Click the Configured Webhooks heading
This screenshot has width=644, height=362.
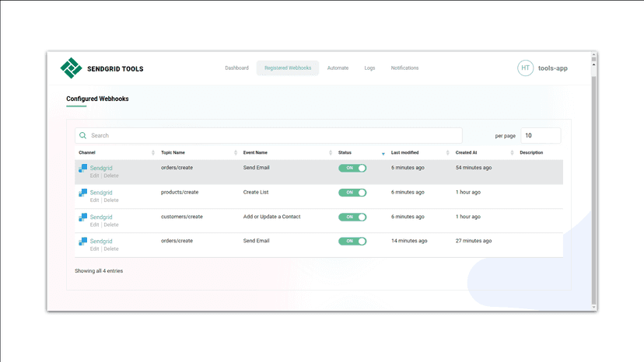[x=97, y=99]
